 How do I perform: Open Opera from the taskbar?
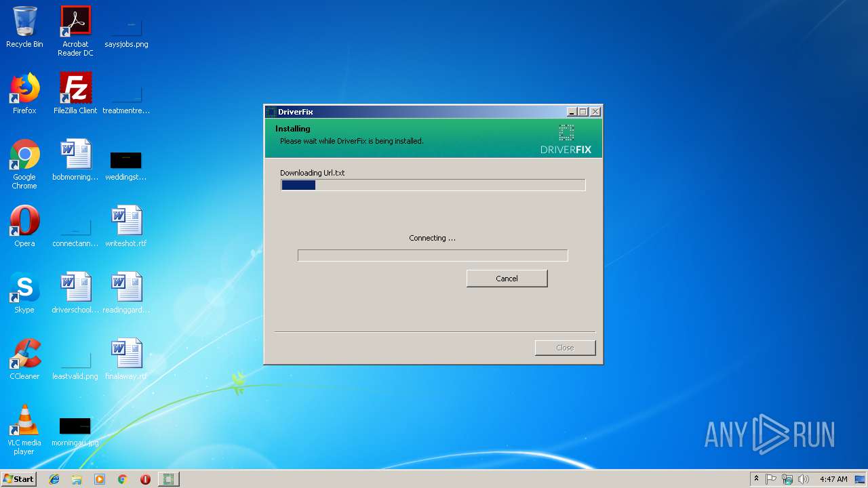145,479
